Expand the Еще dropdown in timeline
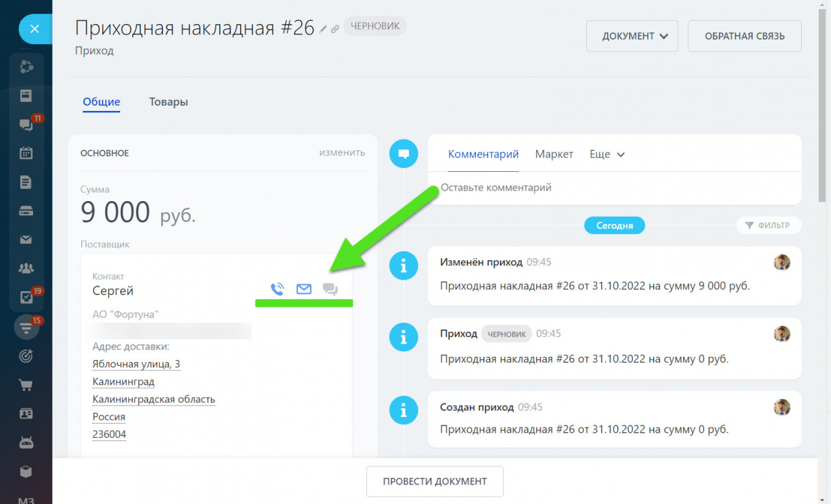 tap(606, 154)
